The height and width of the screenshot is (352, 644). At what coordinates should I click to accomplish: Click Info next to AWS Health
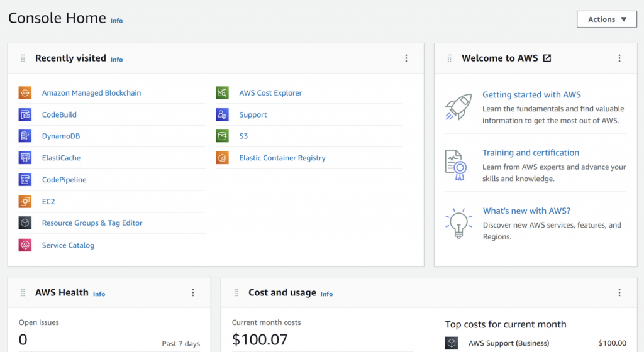(99, 294)
